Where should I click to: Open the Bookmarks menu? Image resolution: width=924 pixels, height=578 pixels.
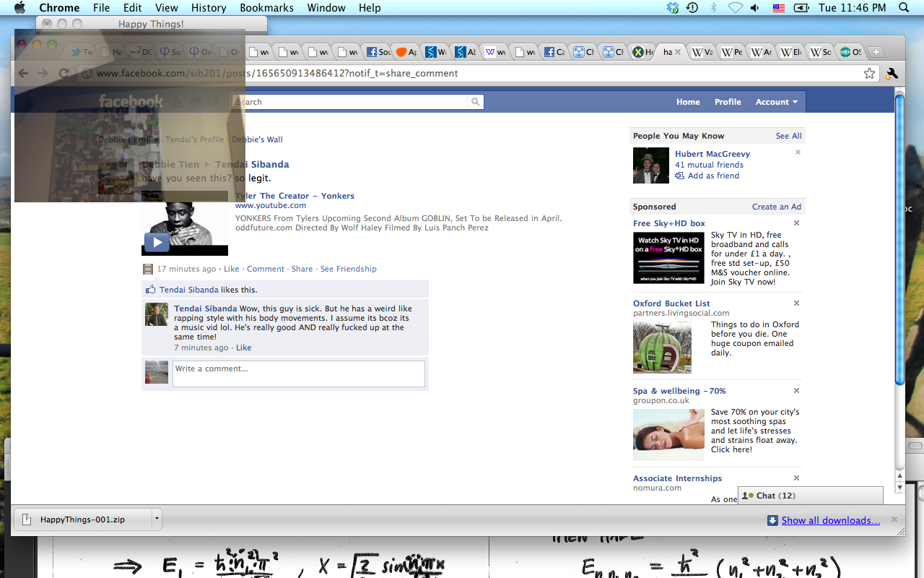[266, 8]
